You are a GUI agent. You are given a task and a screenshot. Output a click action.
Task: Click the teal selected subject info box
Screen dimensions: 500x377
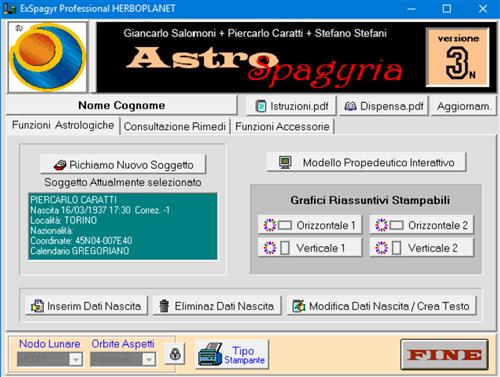pyautogui.click(x=123, y=226)
